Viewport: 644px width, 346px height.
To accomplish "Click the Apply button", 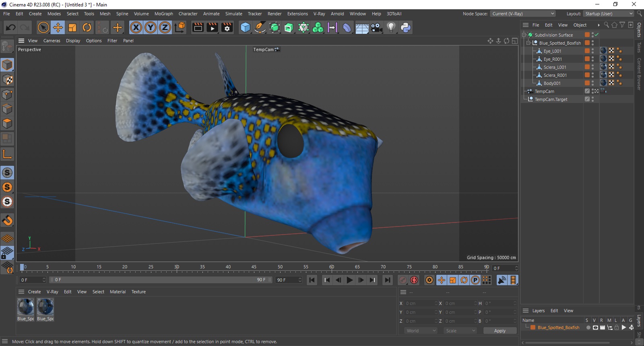I will coord(500,331).
